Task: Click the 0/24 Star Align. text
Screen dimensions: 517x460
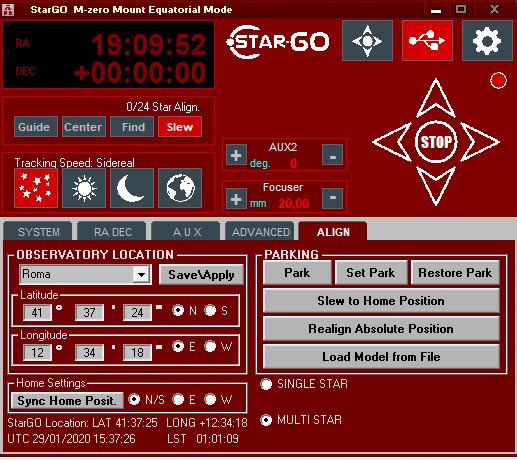Action: (x=163, y=107)
